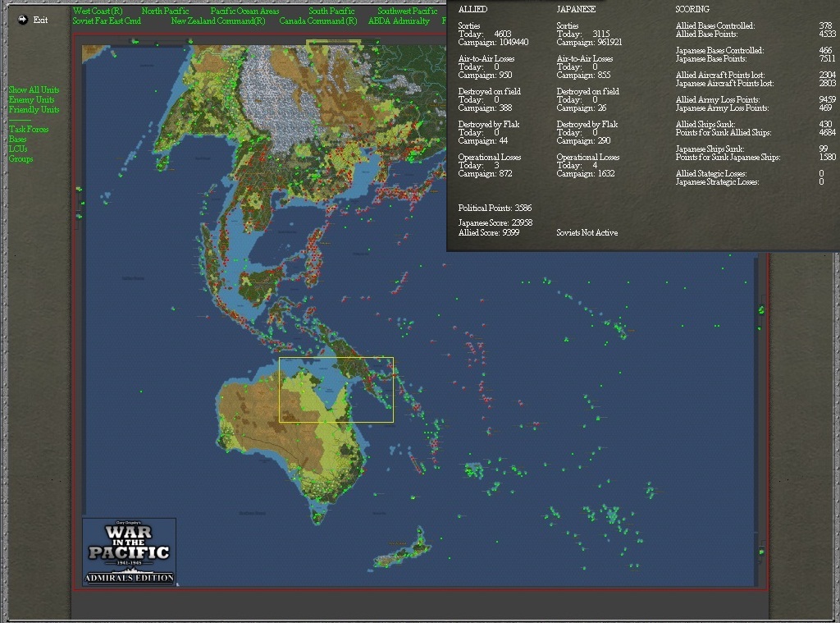Image resolution: width=840 pixels, height=623 pixels.
Task: Select South Pacific command
Action: point(331,11)
